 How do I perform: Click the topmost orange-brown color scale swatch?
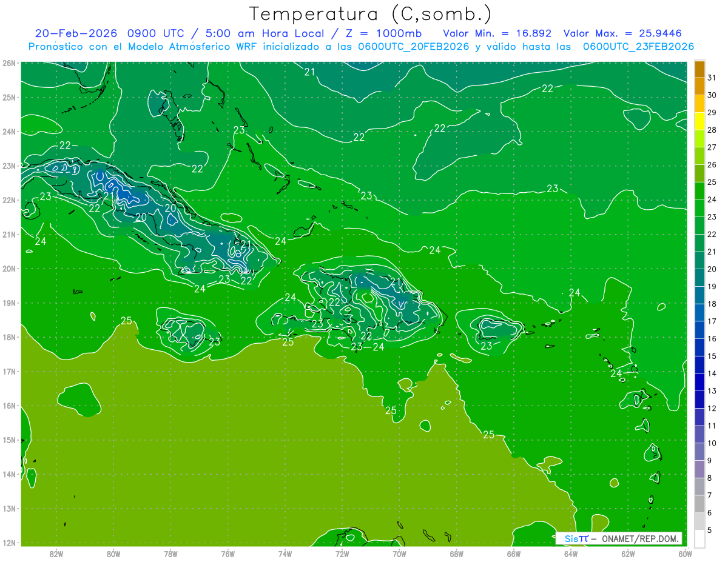click(x=699, y=69)
